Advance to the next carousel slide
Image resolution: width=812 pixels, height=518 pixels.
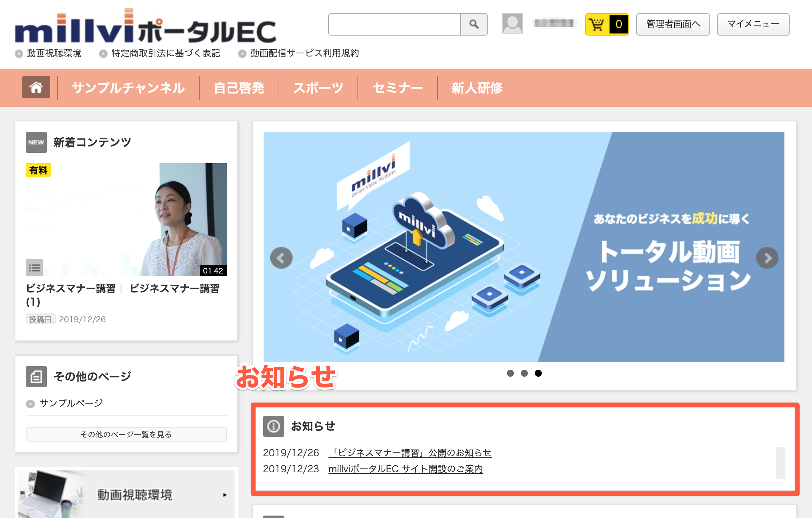767,258
